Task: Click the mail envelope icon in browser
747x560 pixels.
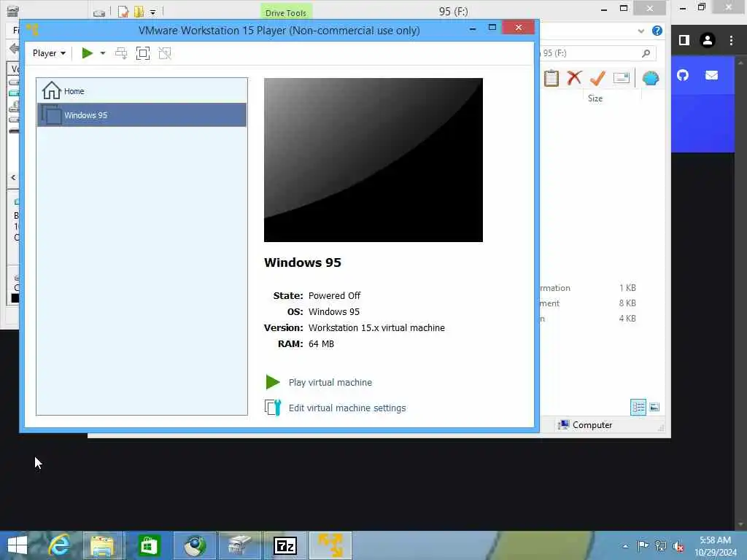Action: [x=711, y=75]
